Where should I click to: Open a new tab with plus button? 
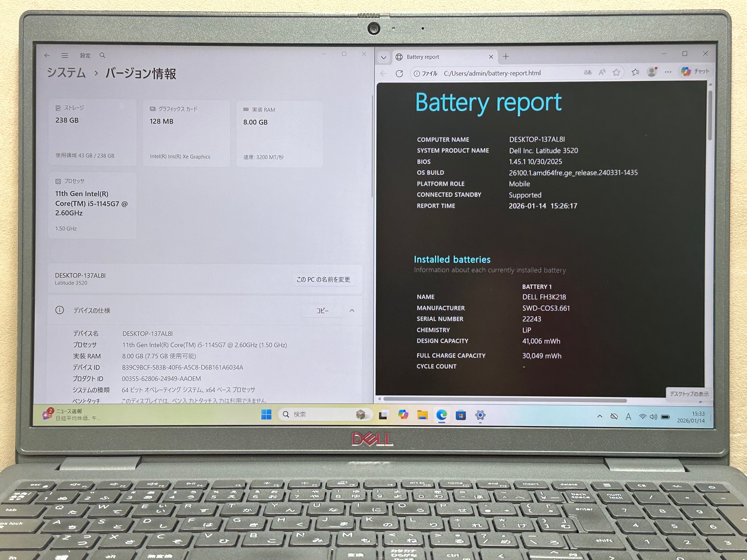[506, 57]
